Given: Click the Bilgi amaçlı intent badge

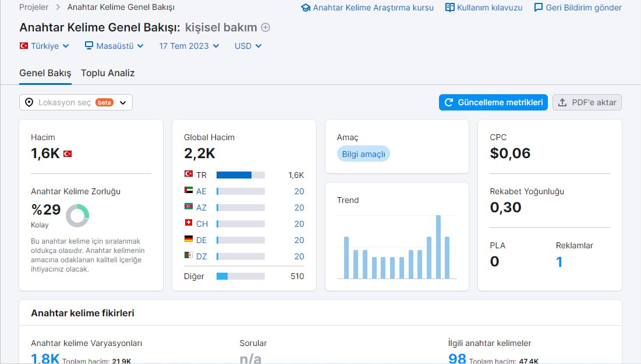Looking at the screenshot, I should pos(363,154).
